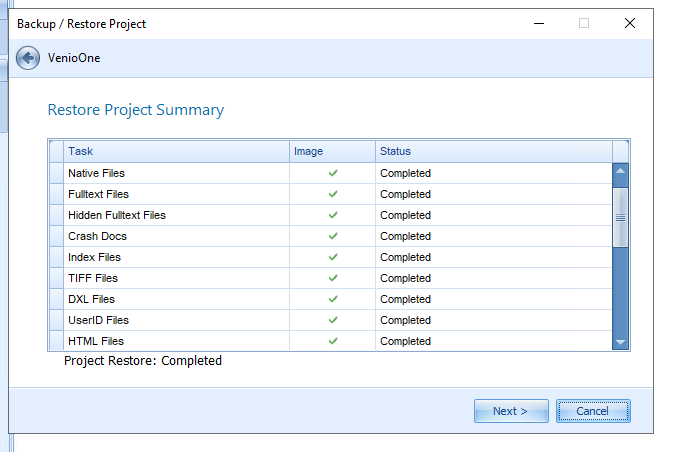Click the checkmark for Hidden Fulltext Files
Screen dimensions: 678x452
tap(333, 215)
